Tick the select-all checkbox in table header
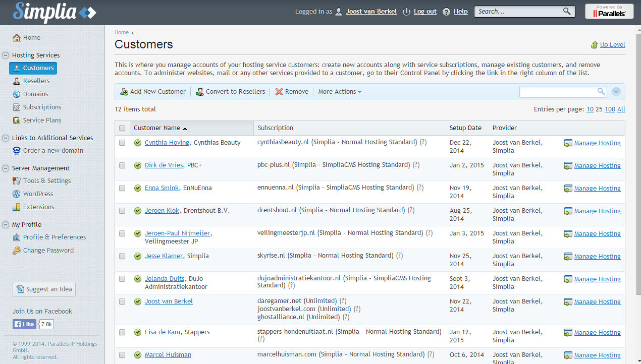Image resolution: width=641 pixels, height=364 pixels. click(122, 128)
